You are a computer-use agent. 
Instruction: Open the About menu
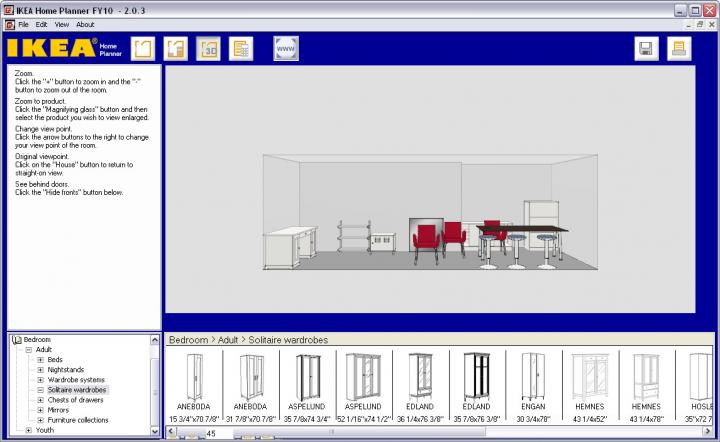[x=86, y=24]
